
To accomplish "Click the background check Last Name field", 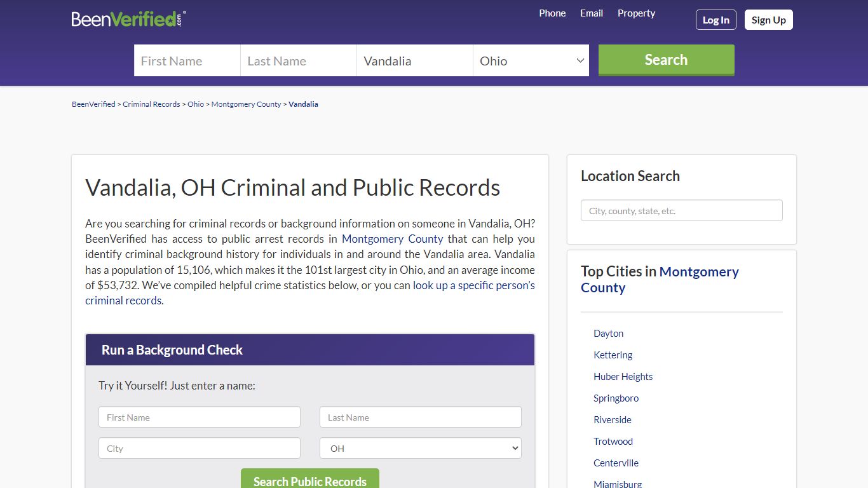I will click(x=421, y=417).
